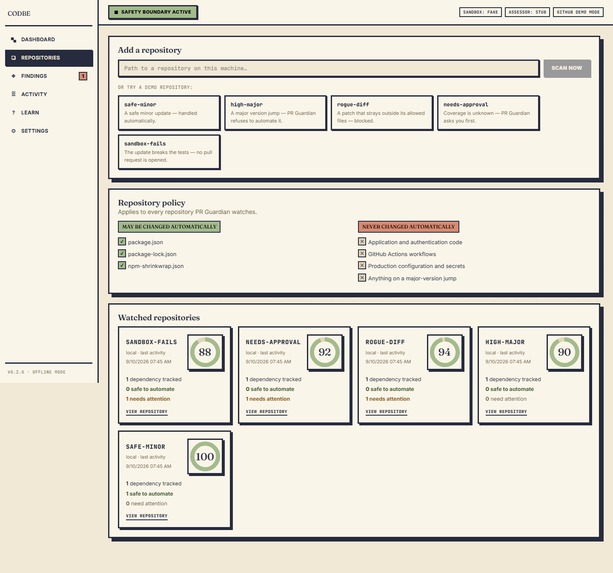
Task: Click NEEDS-APPROVAL card title
Action: coord(273,342)
